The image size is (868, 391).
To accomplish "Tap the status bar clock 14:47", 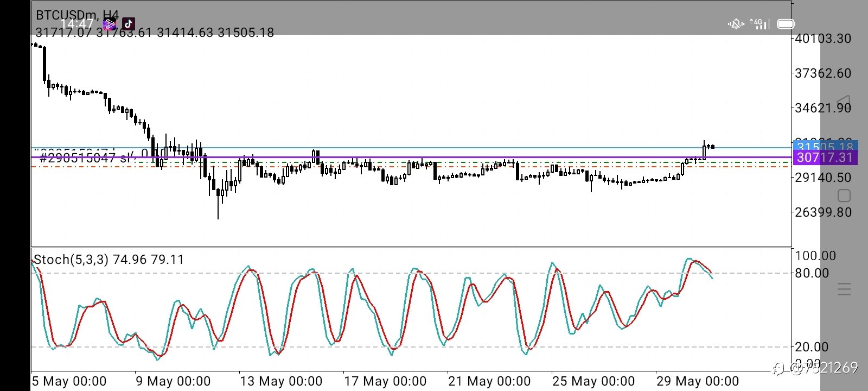I will pos(76,24).
